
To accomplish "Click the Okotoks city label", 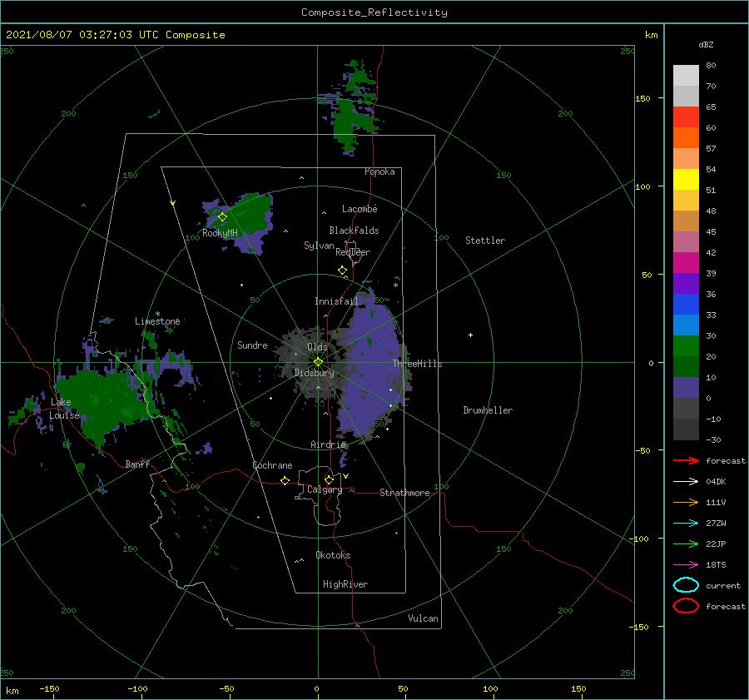I will pos(333,555).
